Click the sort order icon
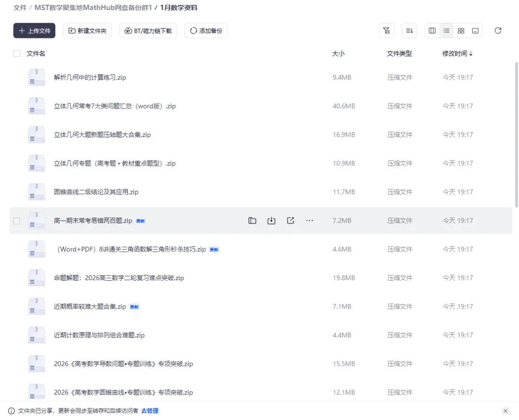 tap(408, 30)
